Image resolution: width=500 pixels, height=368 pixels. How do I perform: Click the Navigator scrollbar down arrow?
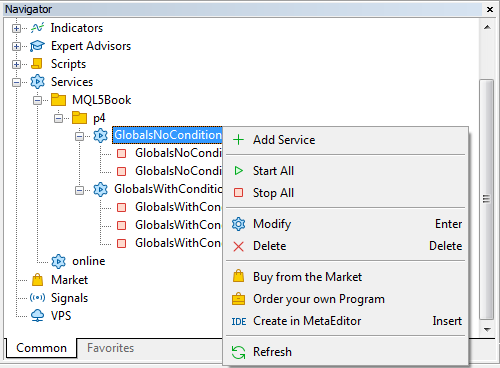pyautogui.click(x=487, y=329)
